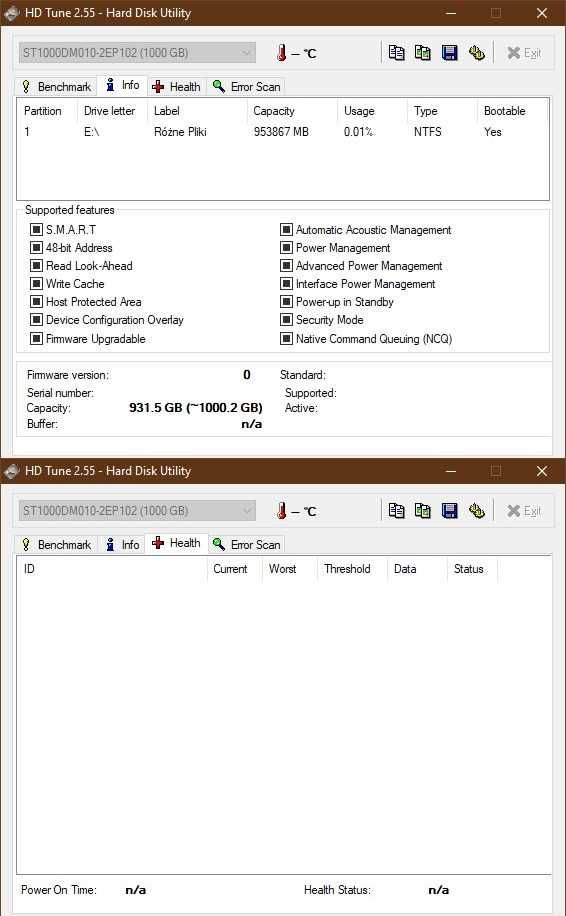The image size is (566, 916).
Task: Click the '931.5 GB (~1000.2 GB)' capacity value
Action: pos(196,408)
